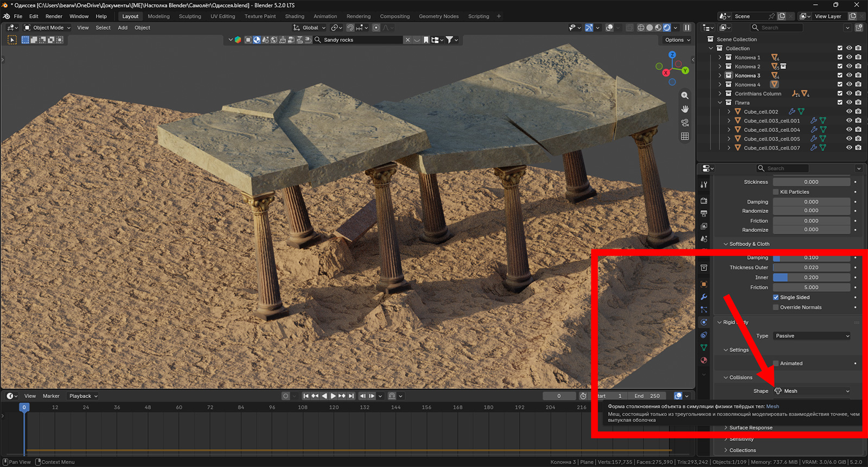Image resolution: width=868 pixels, height=467 pixels.
Task: Open the Playback popover in timeline
Action: [x=83, y=396]
